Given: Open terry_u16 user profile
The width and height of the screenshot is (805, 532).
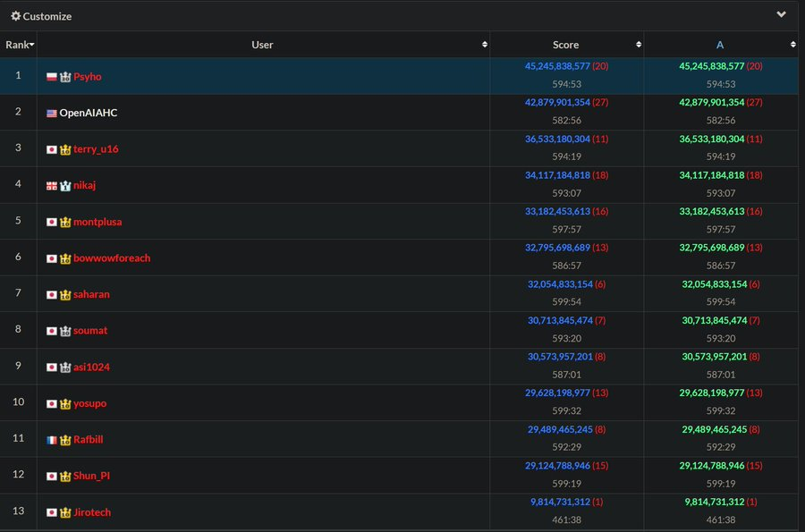Looking at the screenshot, I should click(x=96, y=148).
